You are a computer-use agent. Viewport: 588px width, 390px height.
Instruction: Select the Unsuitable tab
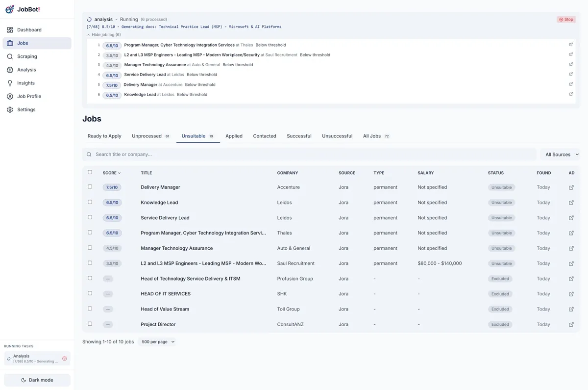coord(198,136)
